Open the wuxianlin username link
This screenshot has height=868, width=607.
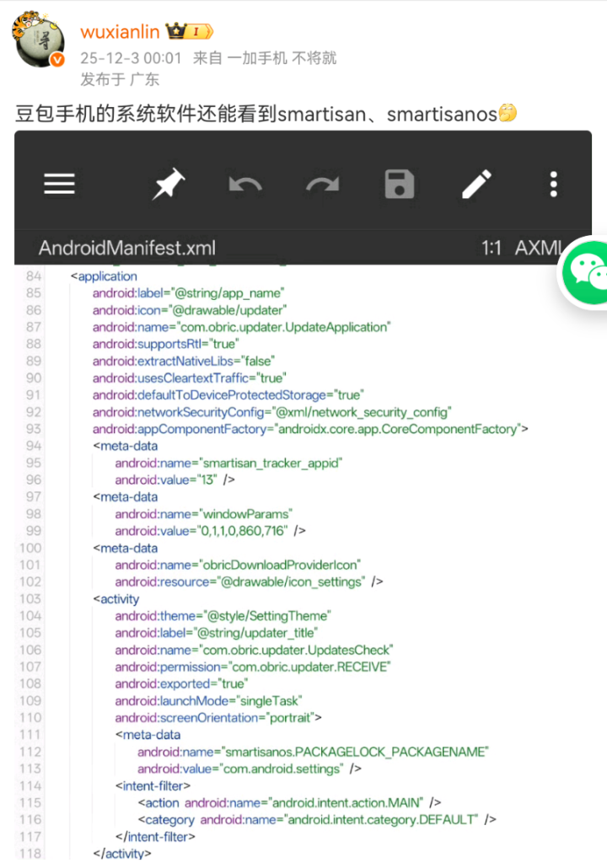121,32
